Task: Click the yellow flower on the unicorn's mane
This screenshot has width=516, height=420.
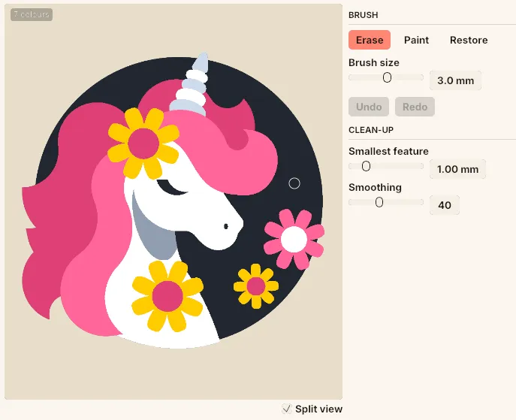Action: (143, 144)
